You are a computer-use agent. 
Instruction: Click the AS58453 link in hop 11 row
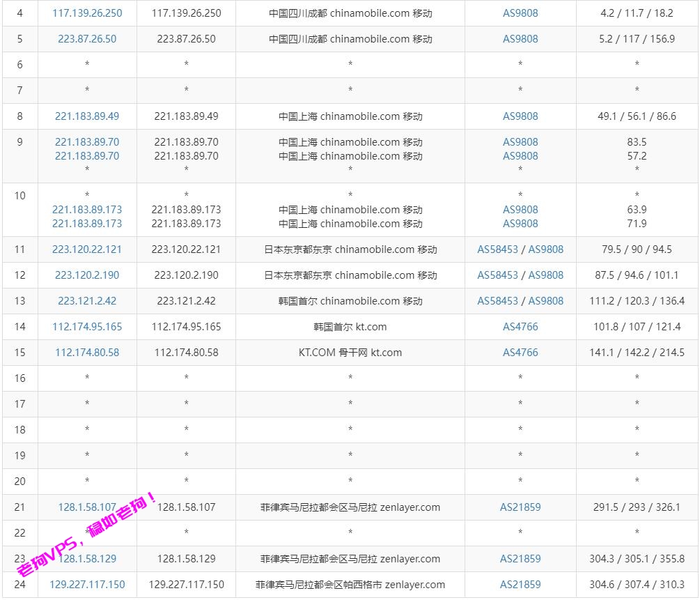(498, 249)
